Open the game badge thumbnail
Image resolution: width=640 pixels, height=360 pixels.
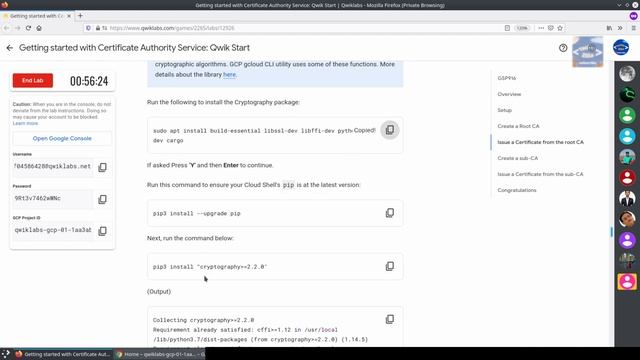pyautogui.click(x=587, y=51)
